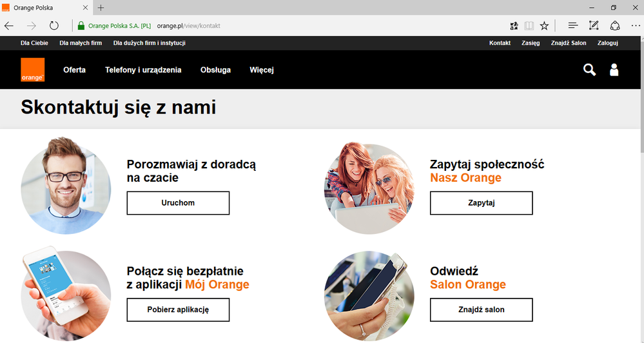Click the Share icon in the toolbar
Image resolution: width=644 pixels, height=343 pixels.
click(615, 26)
